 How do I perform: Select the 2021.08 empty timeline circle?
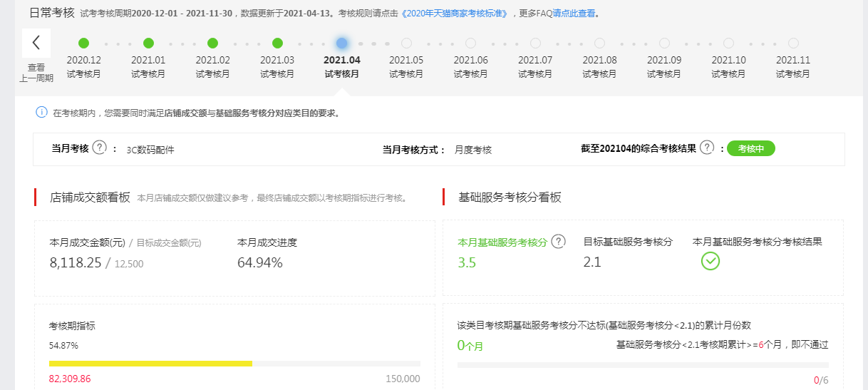599,43
